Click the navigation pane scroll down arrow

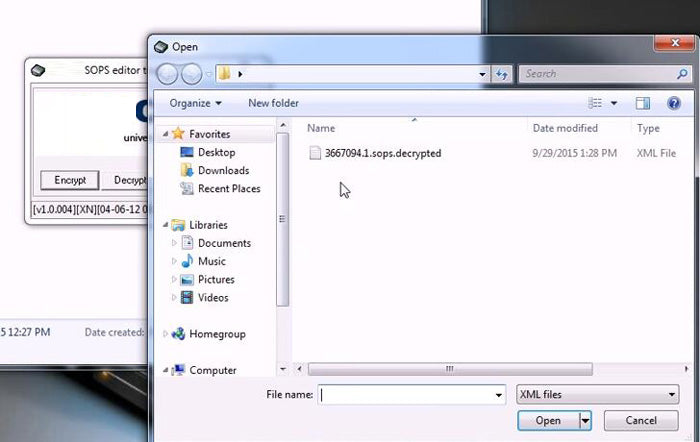tap(283, 369)
